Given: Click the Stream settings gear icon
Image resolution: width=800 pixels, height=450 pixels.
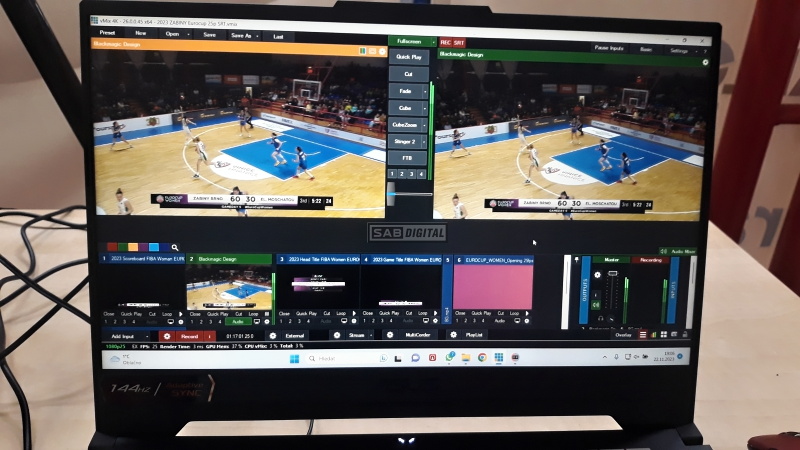Looking at the screenshot, I should (x=335, y=336).
